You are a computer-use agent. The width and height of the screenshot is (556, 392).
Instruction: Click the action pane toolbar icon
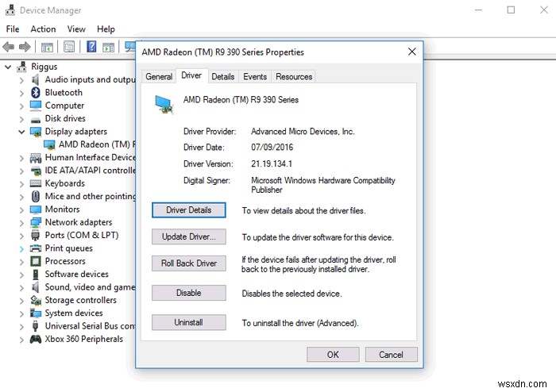109,47
